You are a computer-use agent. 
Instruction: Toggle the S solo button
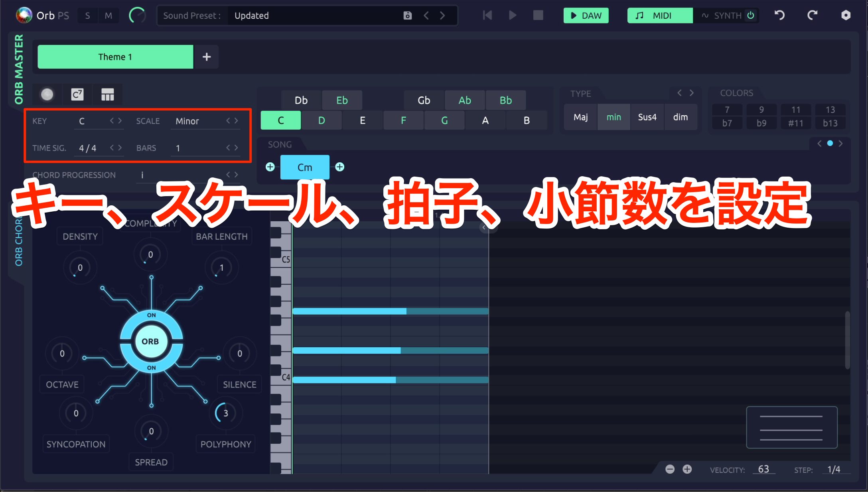click(87, 16)
